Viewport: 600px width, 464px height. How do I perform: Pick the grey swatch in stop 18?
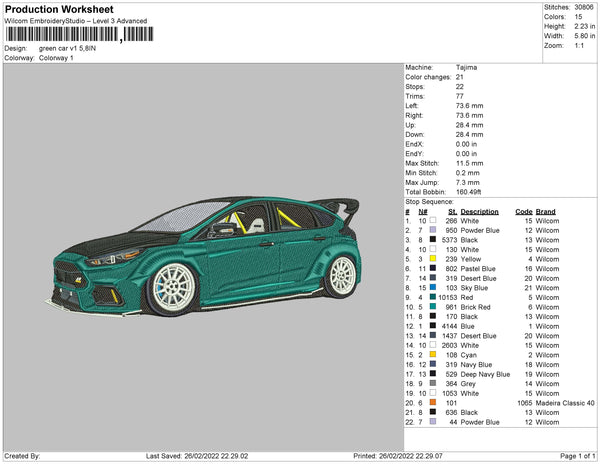pyautogui.click(x=432, y=383)
